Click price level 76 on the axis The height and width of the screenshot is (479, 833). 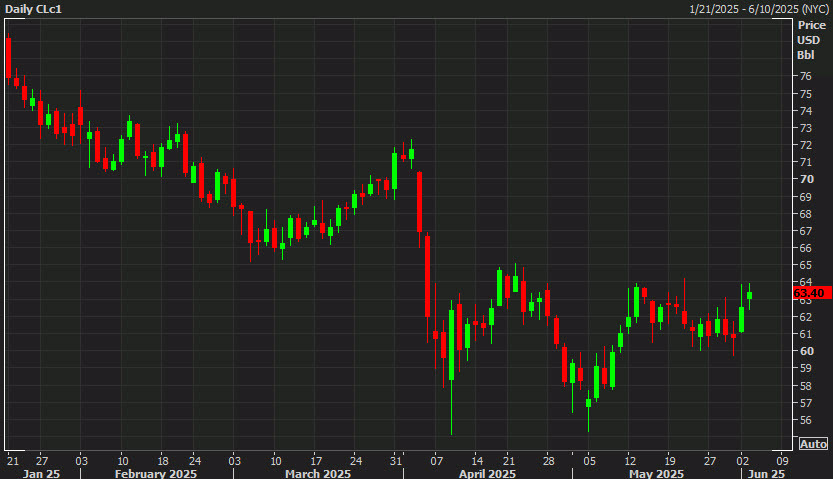point(805,76)
